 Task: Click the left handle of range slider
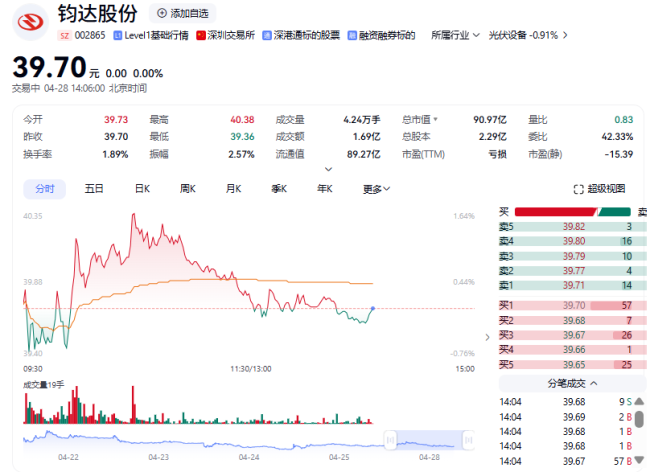pos(390,440)
